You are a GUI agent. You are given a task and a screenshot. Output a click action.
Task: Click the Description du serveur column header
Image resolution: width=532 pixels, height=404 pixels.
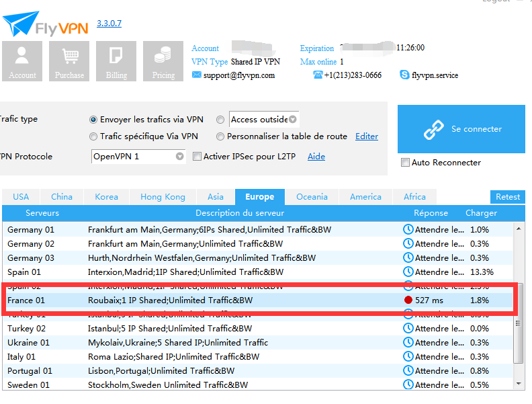(x=240, y=213)
